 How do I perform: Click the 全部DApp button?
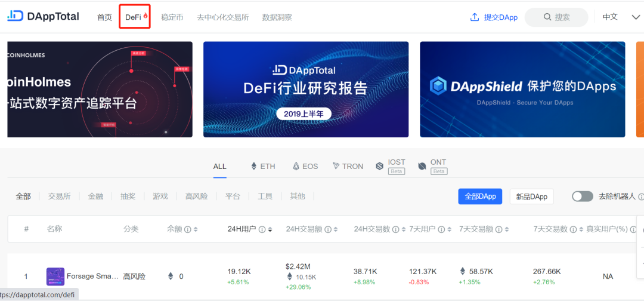pos(480,196)
